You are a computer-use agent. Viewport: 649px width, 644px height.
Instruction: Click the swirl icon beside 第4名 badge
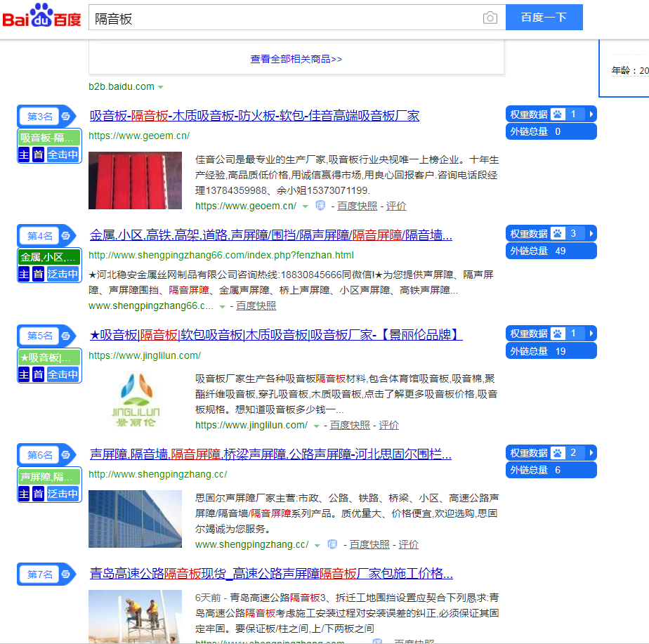(66, 236)
